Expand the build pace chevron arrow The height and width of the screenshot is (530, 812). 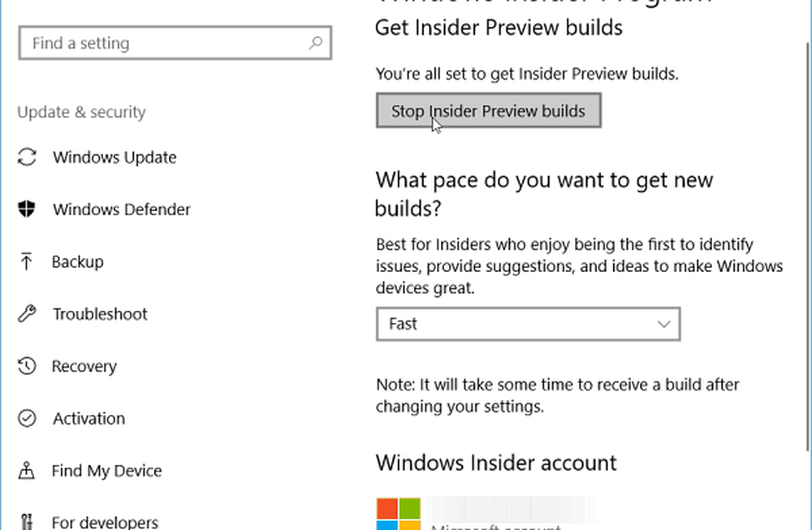click(x=663, y=325)
